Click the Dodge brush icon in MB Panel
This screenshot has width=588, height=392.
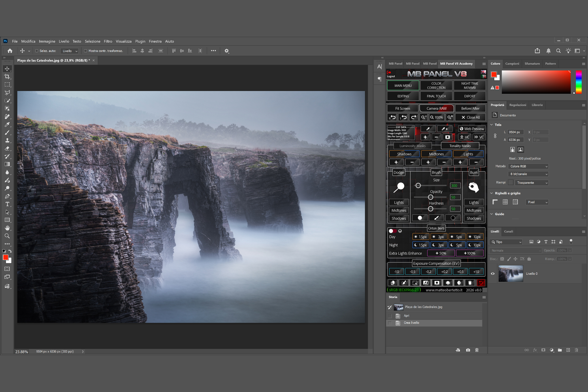[x=399, y=187]
